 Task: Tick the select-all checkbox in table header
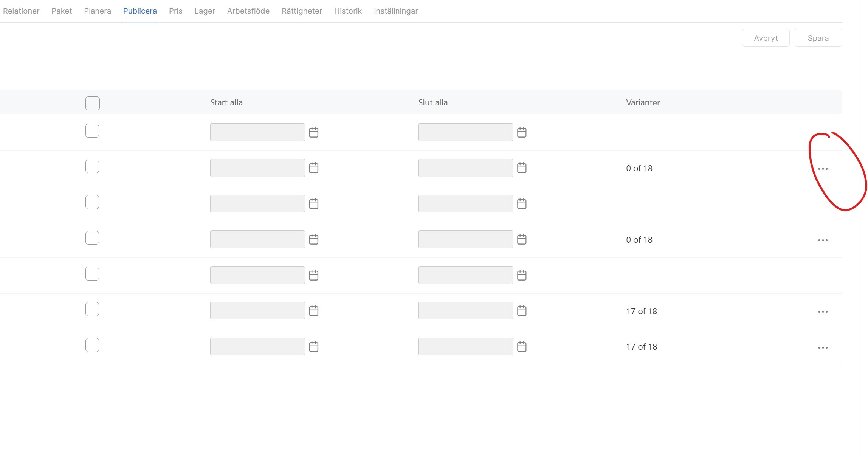[92, 103]
